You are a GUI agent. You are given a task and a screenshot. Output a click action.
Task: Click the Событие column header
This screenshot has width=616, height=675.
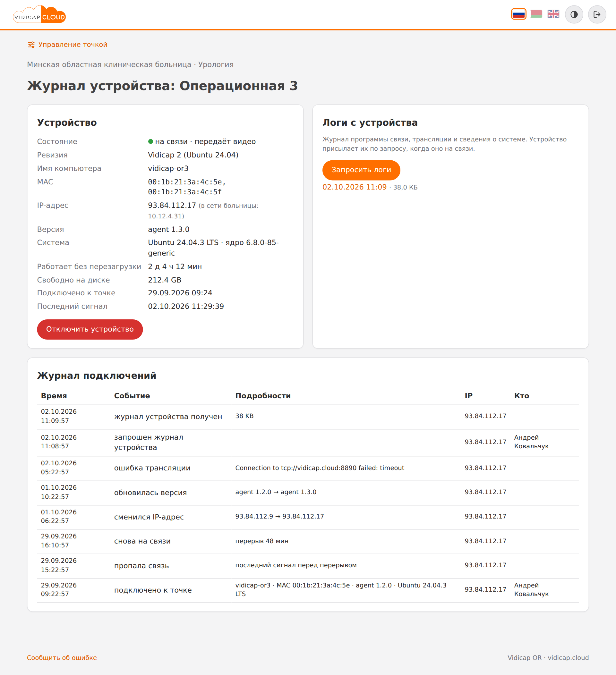tap(132, 396)
